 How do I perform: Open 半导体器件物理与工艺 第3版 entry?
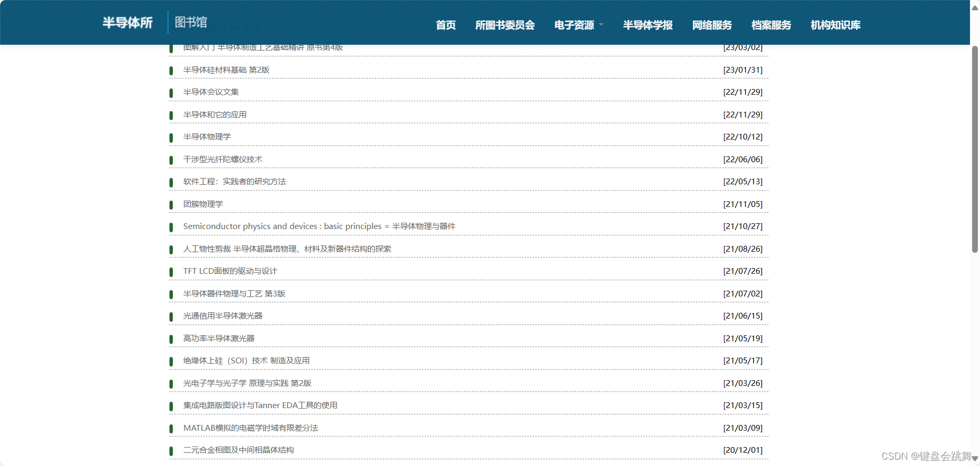pos(234,293)
